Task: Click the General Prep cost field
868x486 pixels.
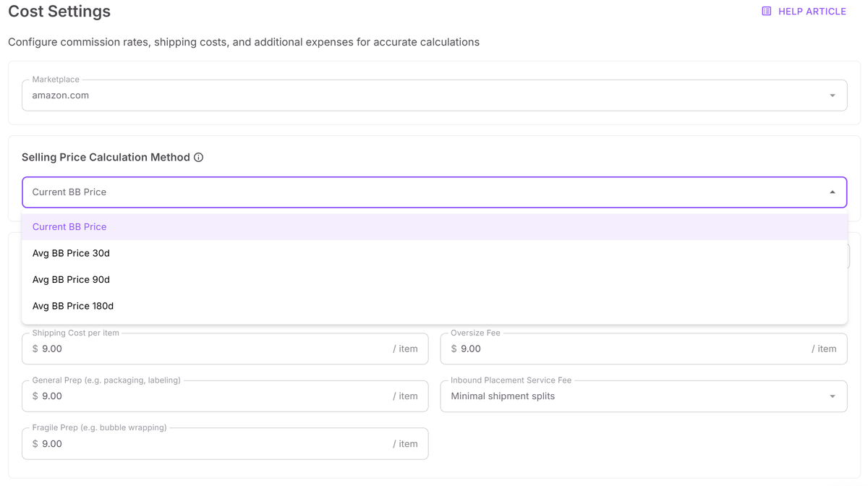Action: [x=225, y=396]
